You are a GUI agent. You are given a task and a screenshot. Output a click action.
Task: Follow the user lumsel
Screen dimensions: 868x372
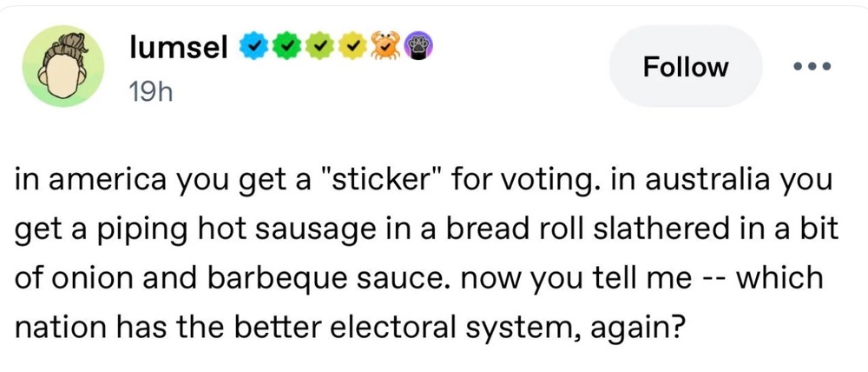(686, 66)
